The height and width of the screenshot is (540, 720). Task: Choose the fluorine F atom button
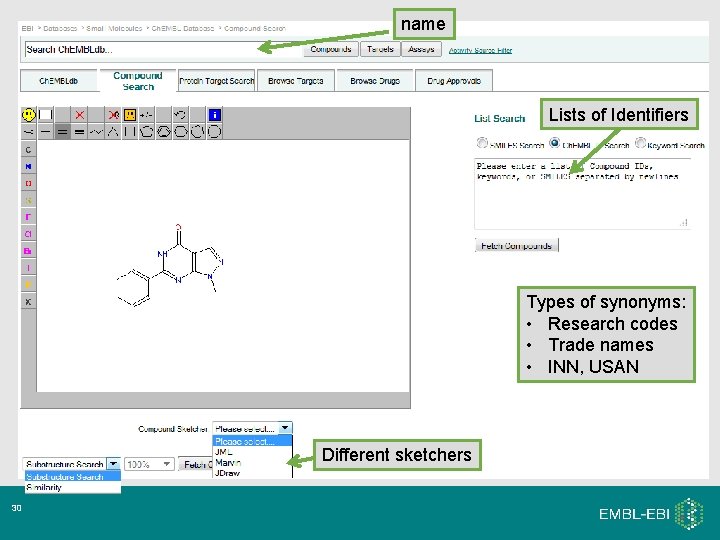tap(28, 217)
